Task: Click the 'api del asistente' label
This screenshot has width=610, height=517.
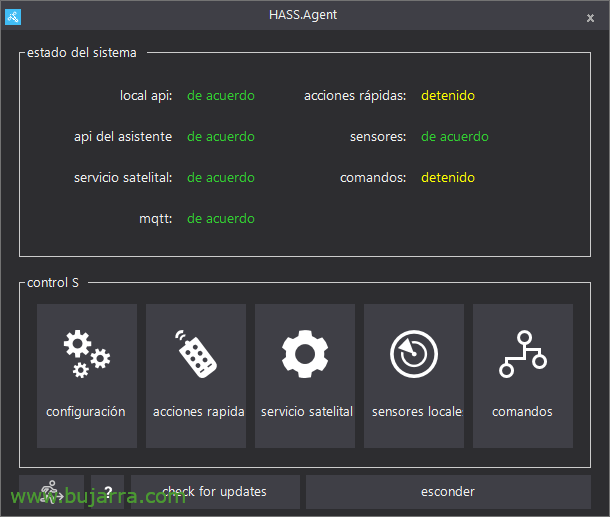Action: 123,137
